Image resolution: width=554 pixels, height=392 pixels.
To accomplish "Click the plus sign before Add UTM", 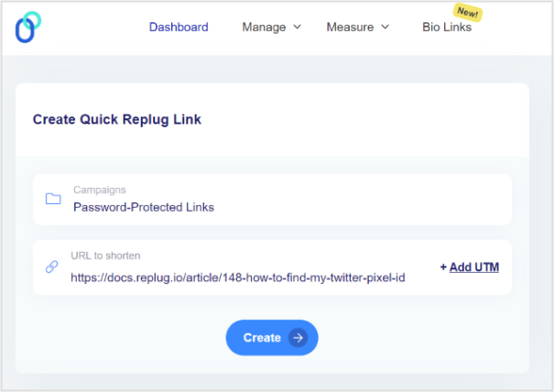I will (443, 267).
